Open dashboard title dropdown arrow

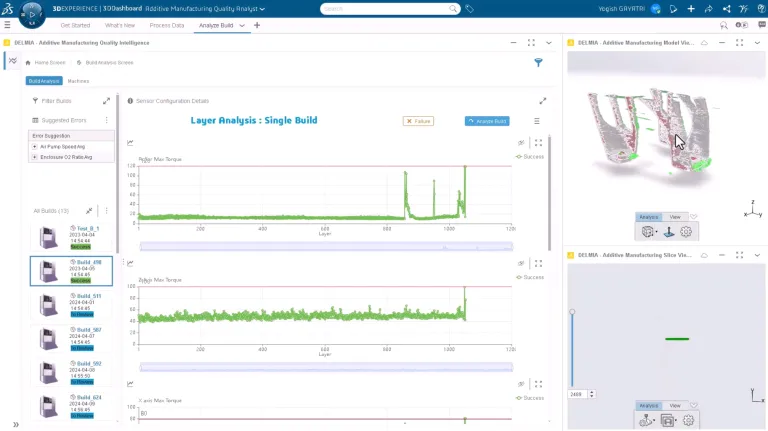pyautogui.click(x=263, y=9)
